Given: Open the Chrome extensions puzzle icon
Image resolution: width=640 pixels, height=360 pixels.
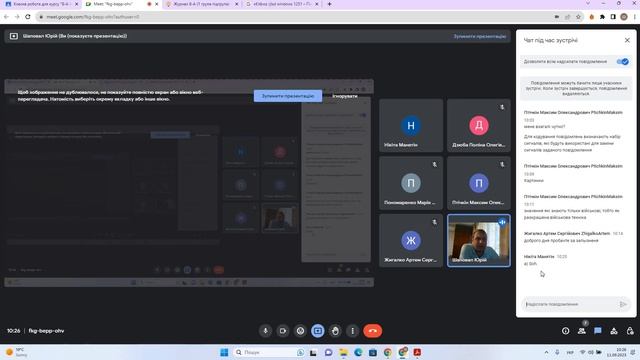Looking at the screenshot, I should (x=602, y=17).
